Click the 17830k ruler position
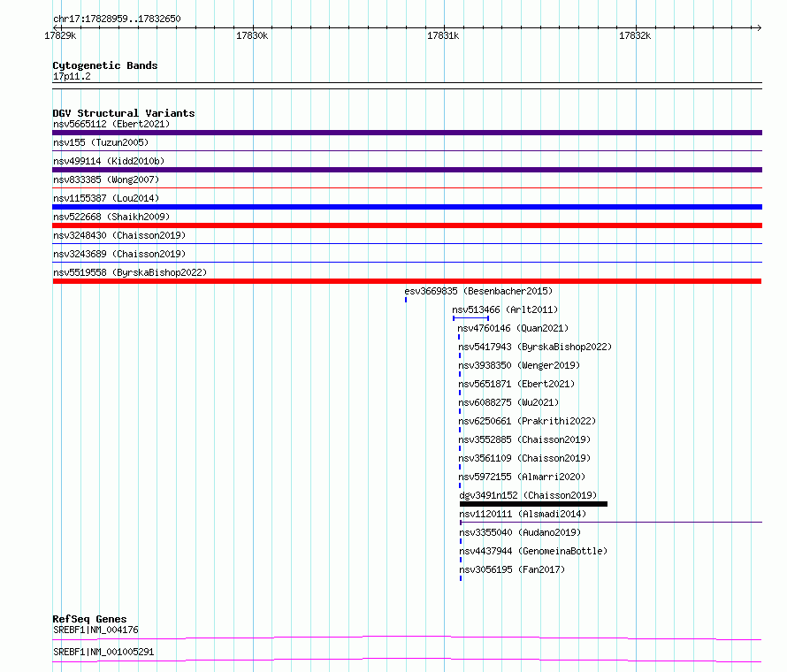The height and width of the screenshot is (672, 787). coord(252,35)
